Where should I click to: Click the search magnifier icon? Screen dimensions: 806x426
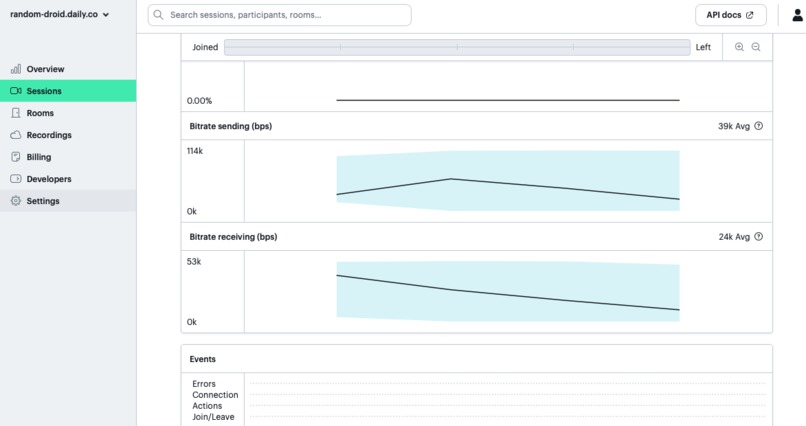(158, 15)
